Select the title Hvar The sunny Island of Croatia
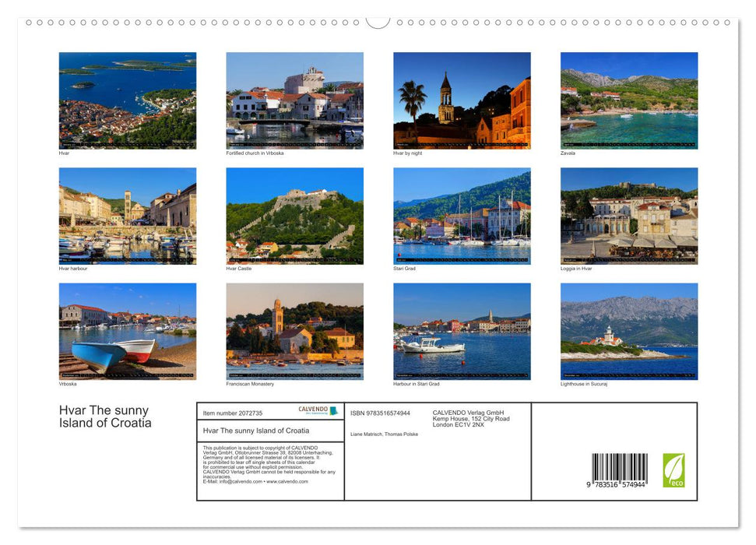The height and width of the screenshot is (545, 756). point(257,431)
